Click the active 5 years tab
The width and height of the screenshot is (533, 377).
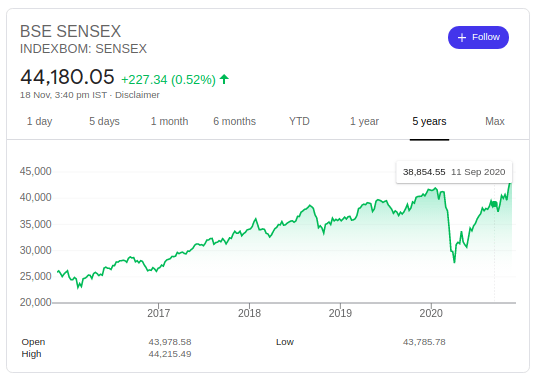pyautogui.click(x=429, y=121)
